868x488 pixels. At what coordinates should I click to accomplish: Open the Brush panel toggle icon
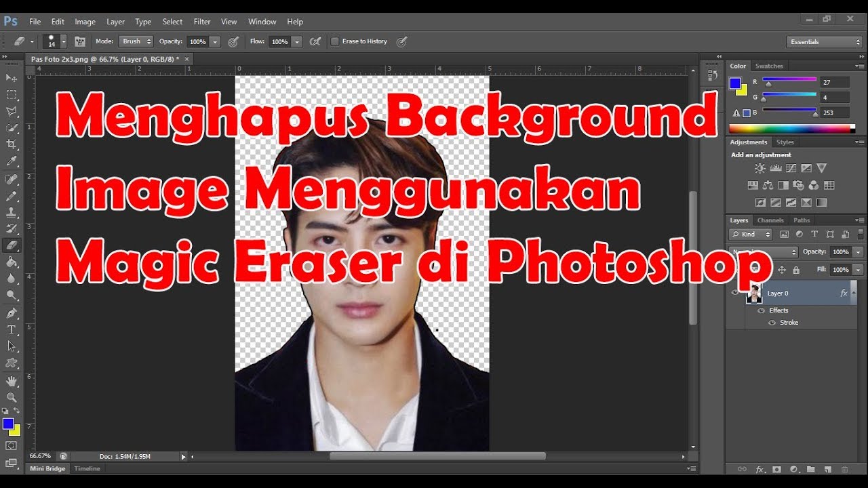80,41
